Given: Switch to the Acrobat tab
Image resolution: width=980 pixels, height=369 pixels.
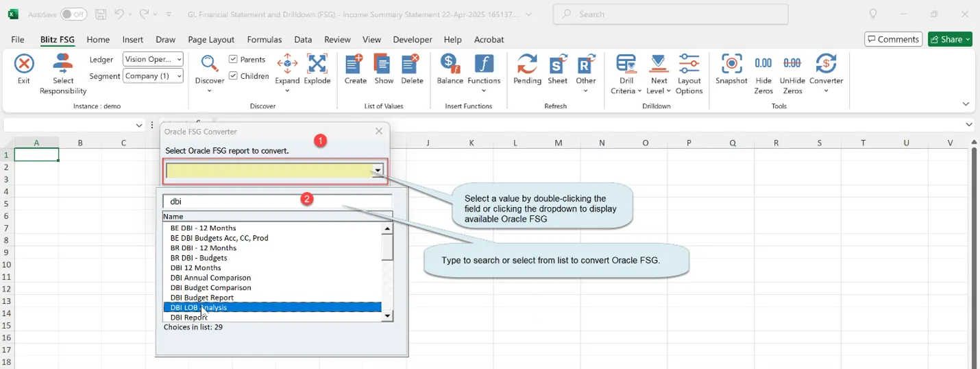Looking at the screenshot, I should click(488, 40).
